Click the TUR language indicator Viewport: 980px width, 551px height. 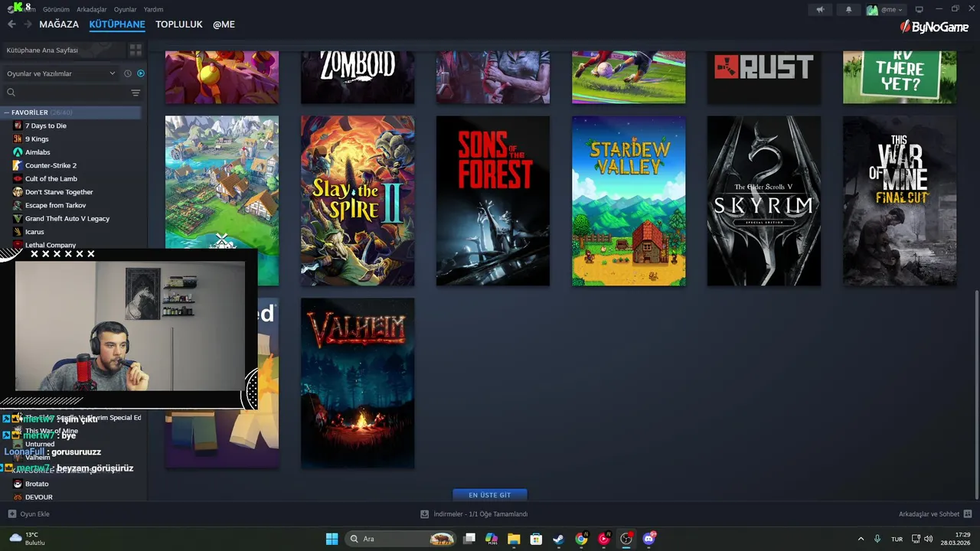pos(897,539)
